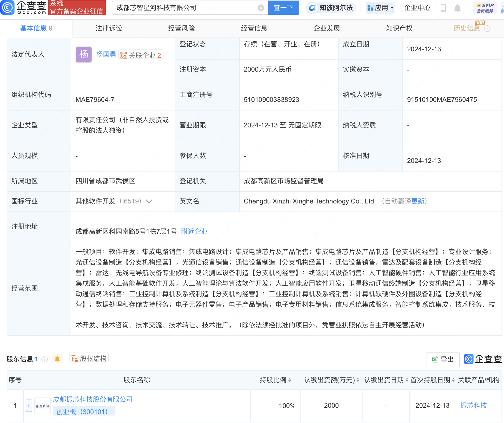Viewport: 504px width, 423px height.
Task: Open the SVIP member services badge
Action: coord(485,8)
